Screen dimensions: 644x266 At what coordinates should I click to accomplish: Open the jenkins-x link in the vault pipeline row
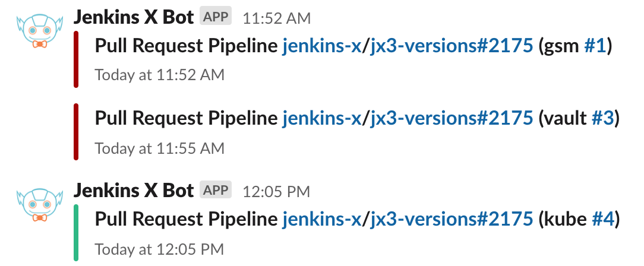(321, 118)
